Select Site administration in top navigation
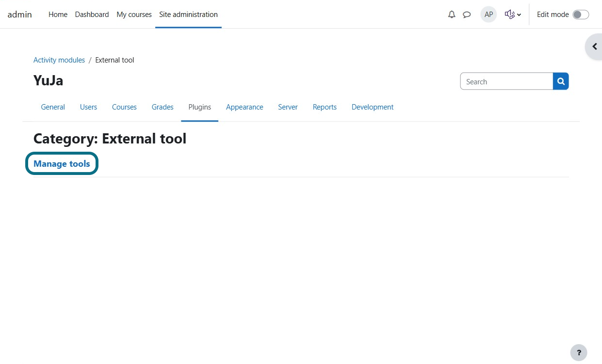The height and width of the screenshot is (364, 602). [x=188, y=15]
